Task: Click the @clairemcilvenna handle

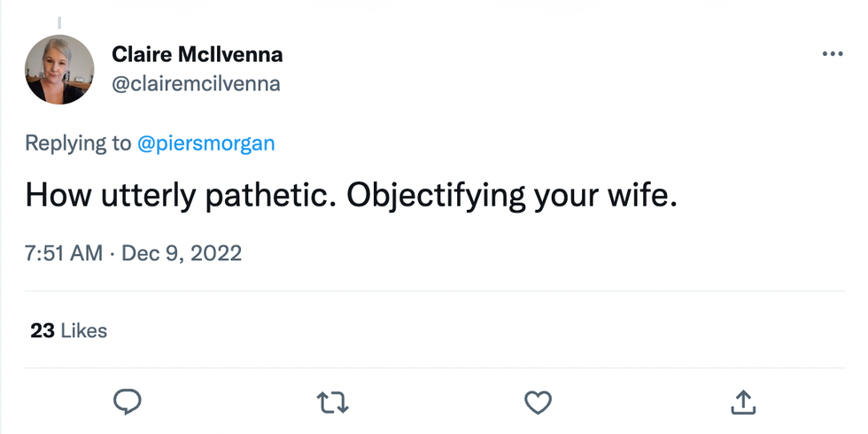Action: tap(196, 84)
